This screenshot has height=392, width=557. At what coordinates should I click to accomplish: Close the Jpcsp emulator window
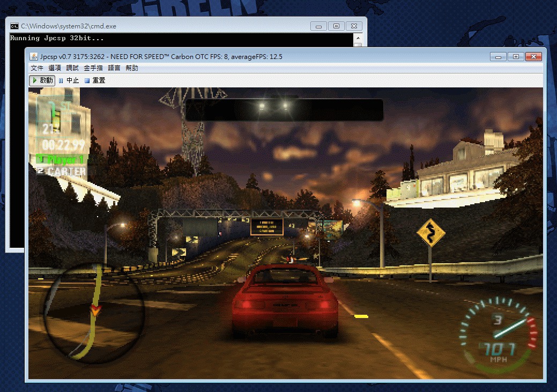tap(533, 56)
